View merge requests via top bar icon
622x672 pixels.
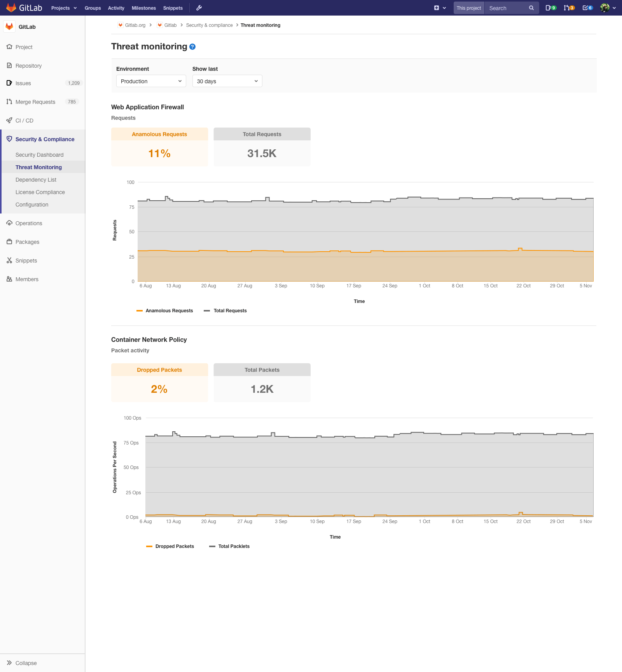click(x=568, y=8)
